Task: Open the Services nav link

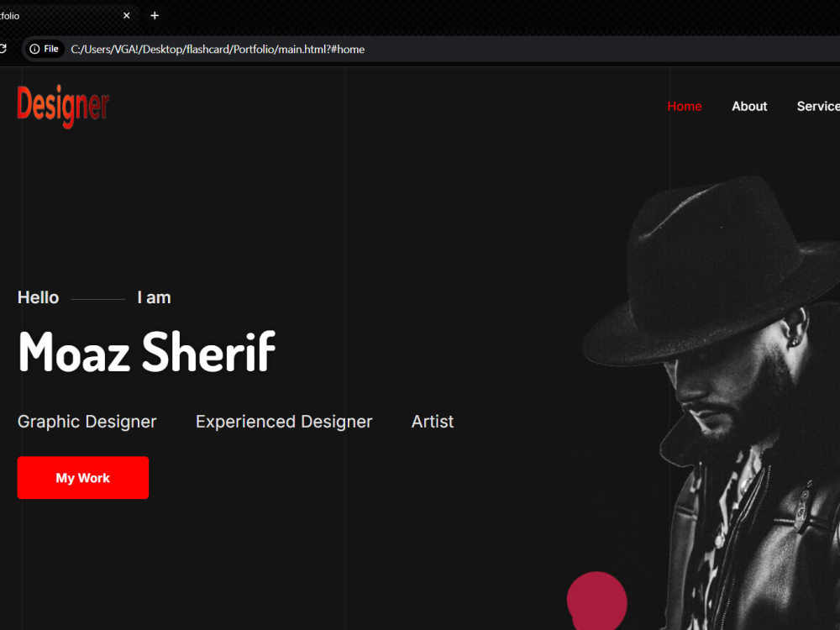Action: click(818, 106)
